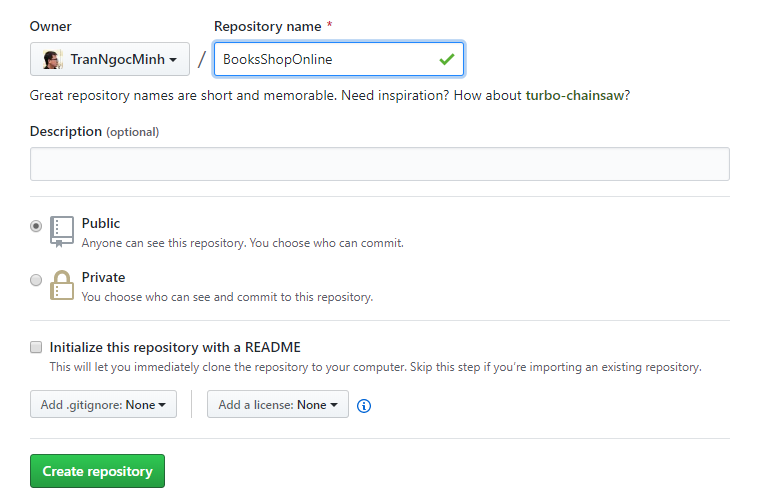The image size is (765, 492).
Task: Click the Create repository button
Action: tap(98, 471)
